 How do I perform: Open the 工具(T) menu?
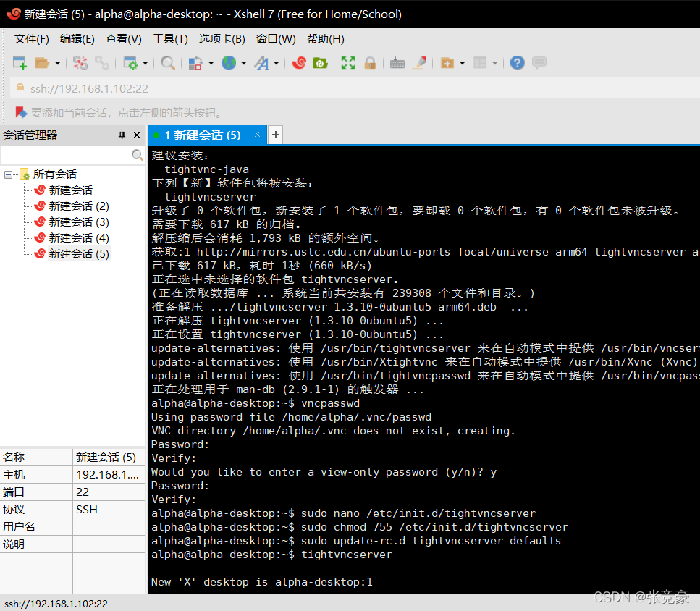click(170, 39)
